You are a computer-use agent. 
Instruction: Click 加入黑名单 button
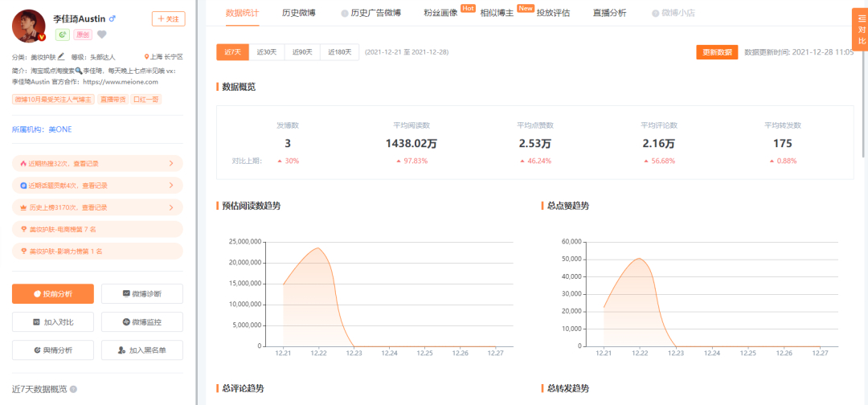pos(142,350)
